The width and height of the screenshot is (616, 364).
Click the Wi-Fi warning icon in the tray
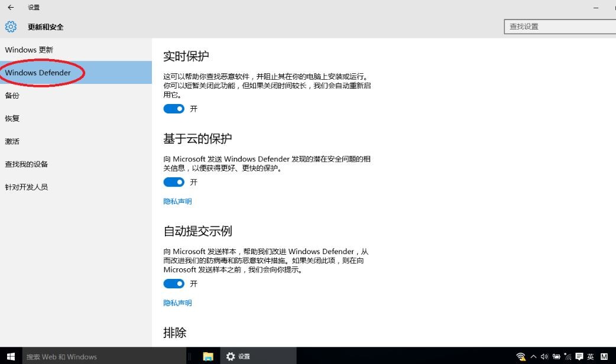[521, 356]
